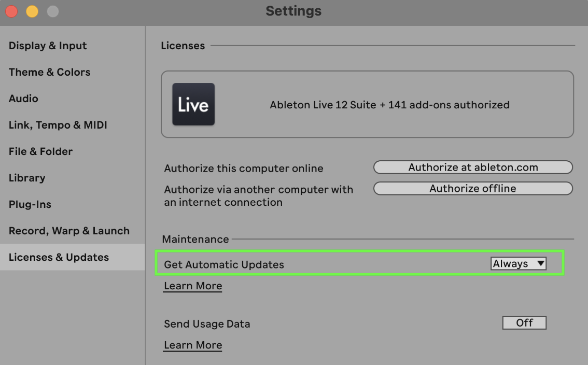Viewport: 588px width, 365px height.
Task: Close the Settings window with red button
Action: coord(11,11)
